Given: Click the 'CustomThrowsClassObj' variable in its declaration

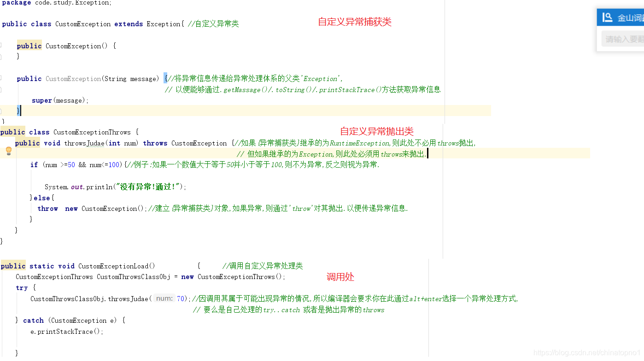Looking at the screenshot, I should (134, 277).
